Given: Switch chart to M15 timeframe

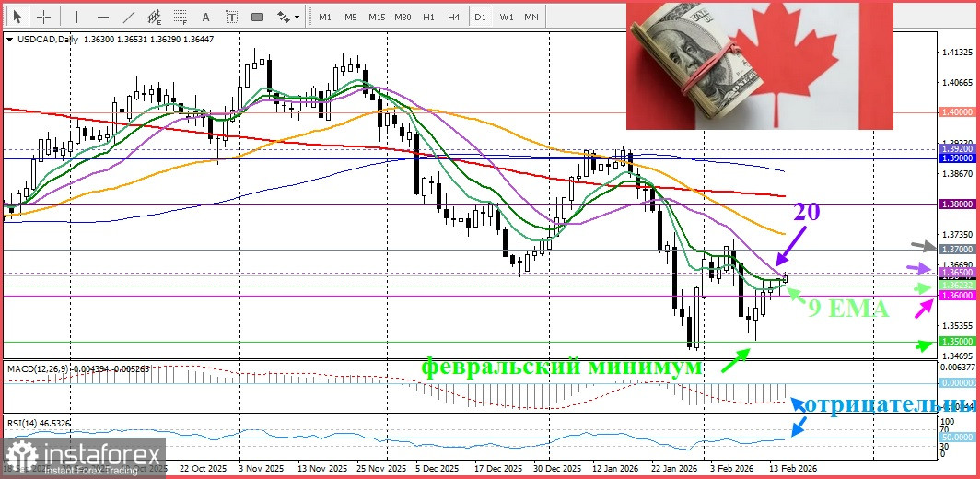Looking at the screenshot, I should pos(377,17).
